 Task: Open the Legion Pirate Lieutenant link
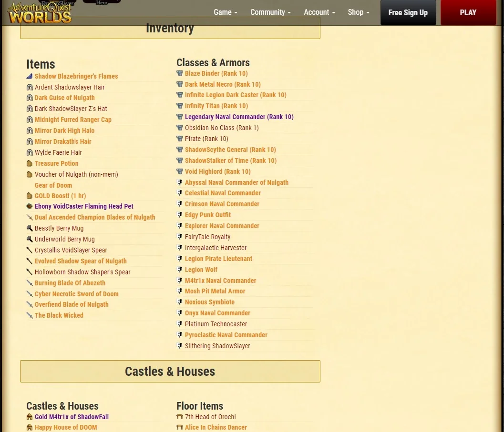tap(218, 259)
